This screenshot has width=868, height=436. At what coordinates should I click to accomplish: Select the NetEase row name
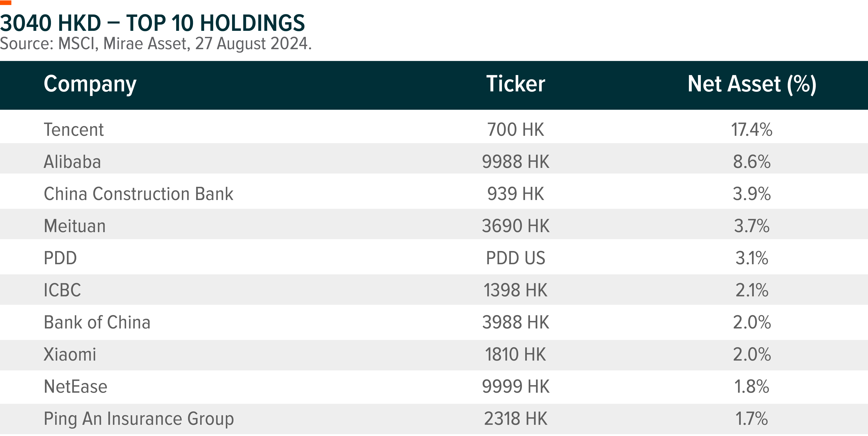[x=76, y=386]
